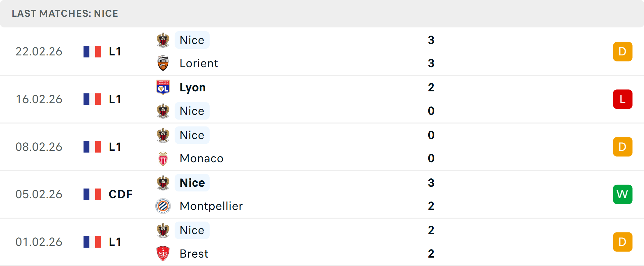
Task: Click the Lorient club crest icon
Action: [x=163, y=63]
